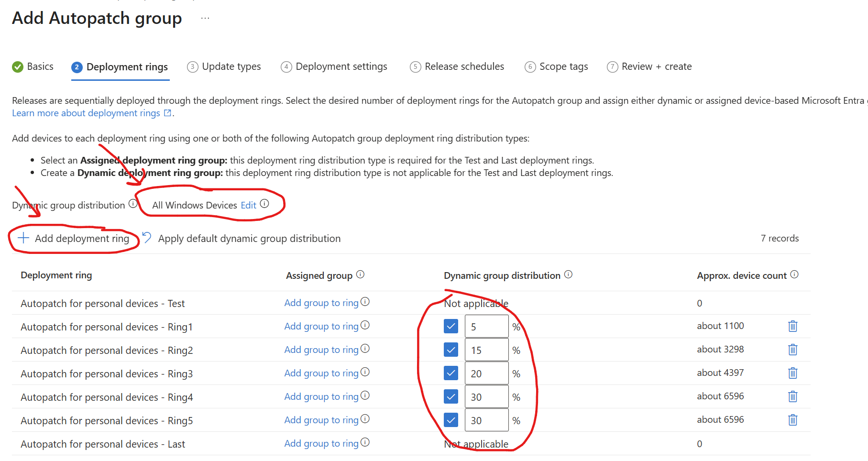Click info icon beside Ring2 Add group link

[x=365, y=349]
